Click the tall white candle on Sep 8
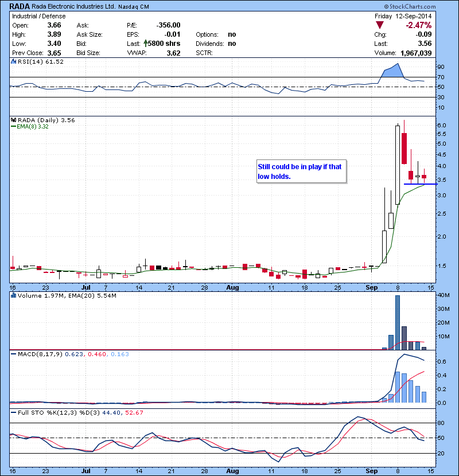 click(398, 165)
